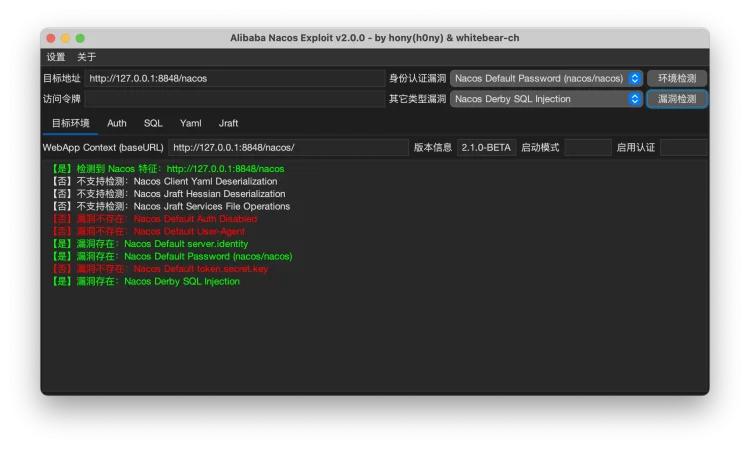Click the red line Nacos Default token.secret.key
Viewport: 750px width, 450px height.
coord(160,269)
